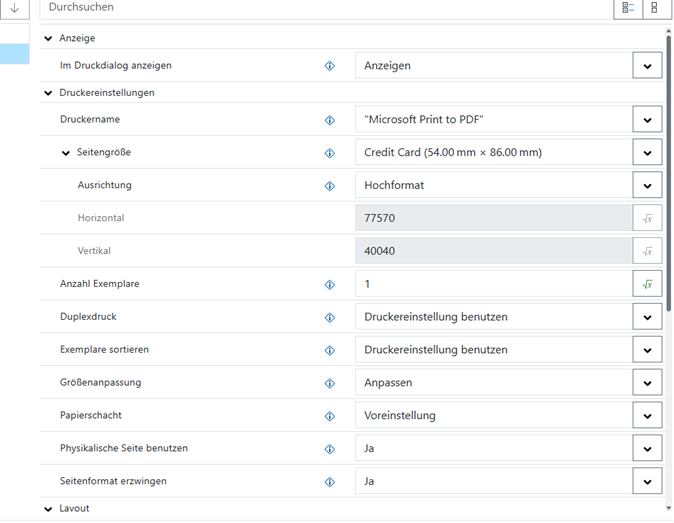
Task: Select the Druckername label
Action: pos(90,119)
